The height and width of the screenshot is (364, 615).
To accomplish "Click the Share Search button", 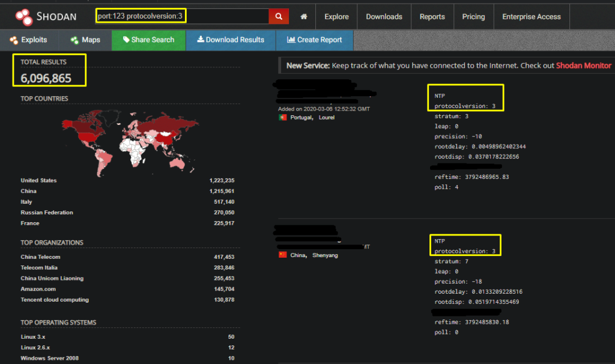I will (x=149, y=40).
